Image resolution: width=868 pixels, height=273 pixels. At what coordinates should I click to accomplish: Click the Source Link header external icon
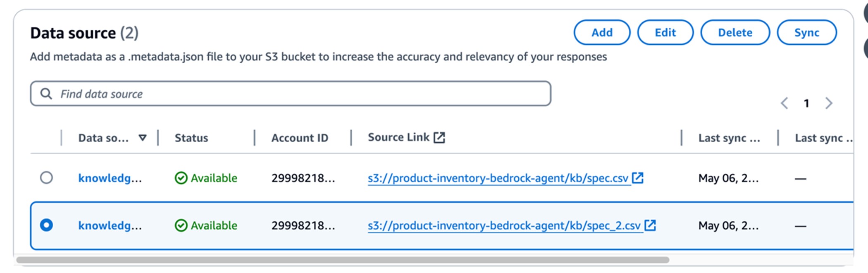[439, 137]
